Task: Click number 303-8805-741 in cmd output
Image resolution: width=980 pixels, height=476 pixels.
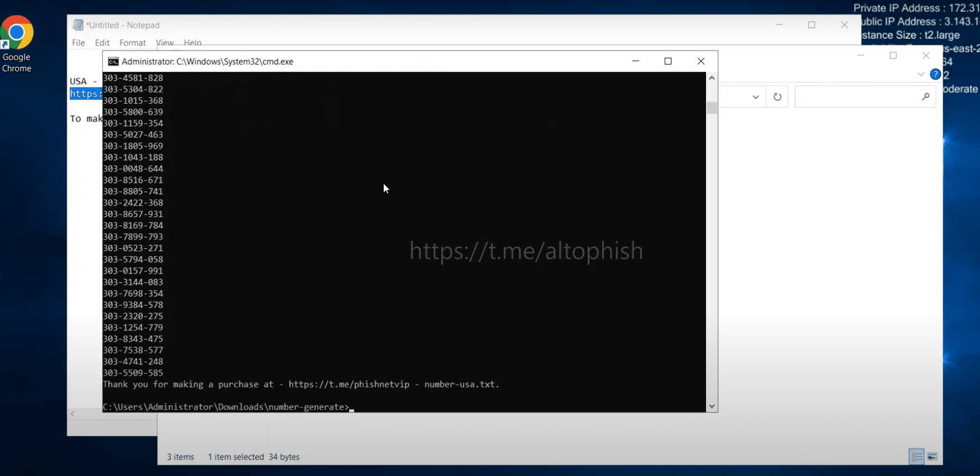Action: pyautogui.click(x=133, y=192)
